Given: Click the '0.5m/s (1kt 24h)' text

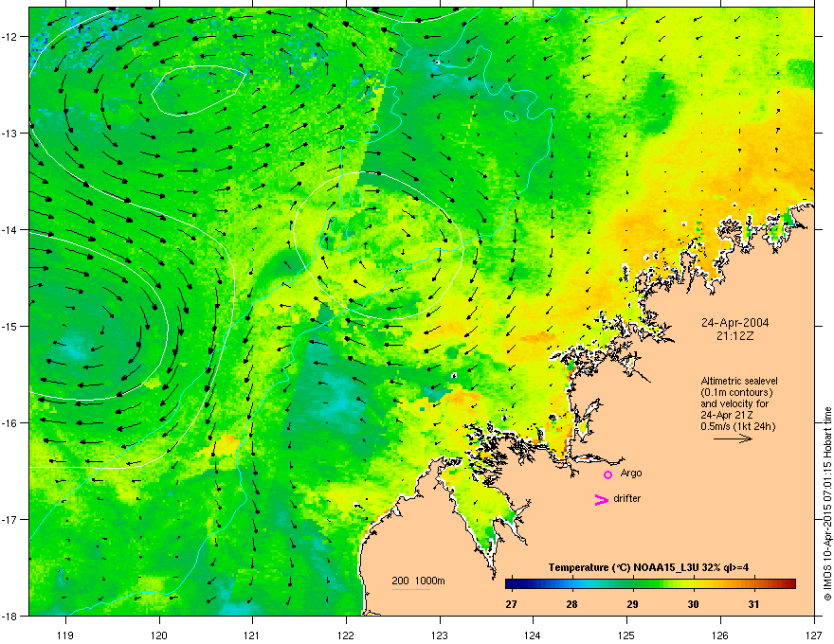Looking at the screenshot, I should tap(737, 426).
